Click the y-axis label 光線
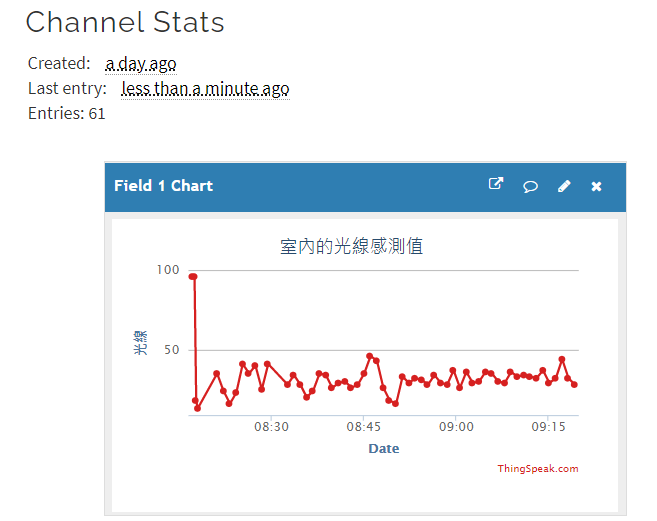 point(140,342)
